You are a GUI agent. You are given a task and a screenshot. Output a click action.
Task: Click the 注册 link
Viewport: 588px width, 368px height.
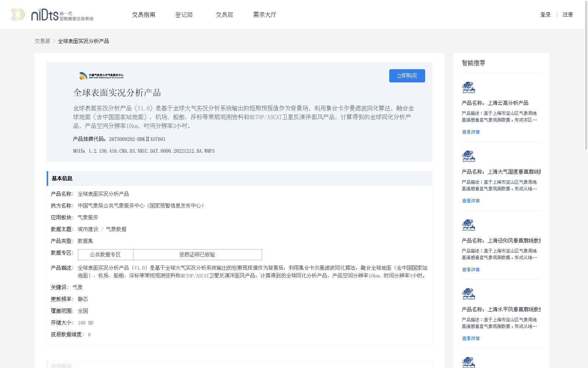click(568, 15)
